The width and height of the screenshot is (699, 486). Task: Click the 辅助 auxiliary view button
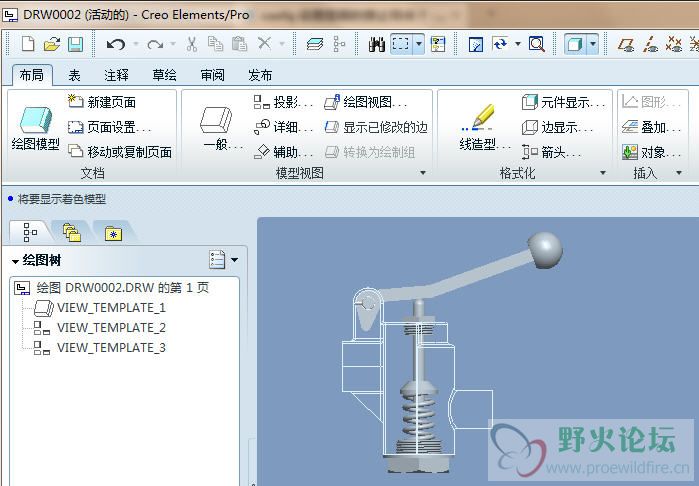(283, 152)
